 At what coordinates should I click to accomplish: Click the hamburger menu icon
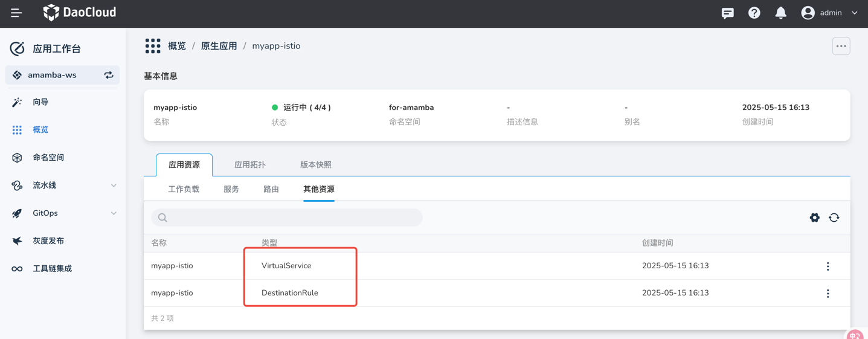click(16, 13)
